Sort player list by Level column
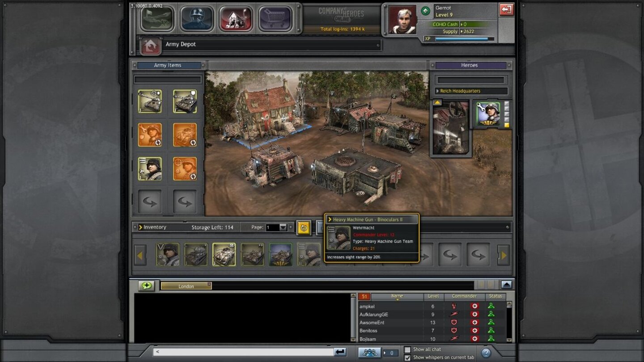This screenshot has height=362, width=644. tap(433, 296)
